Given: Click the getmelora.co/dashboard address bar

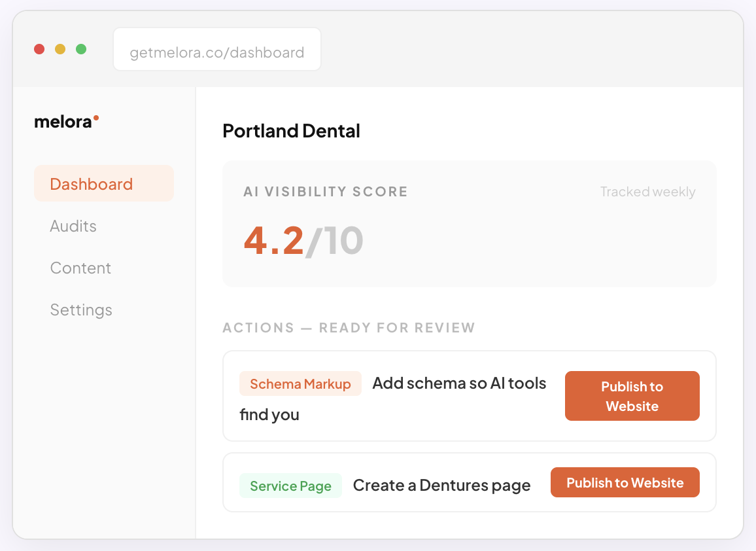Looking at the screenshot, I should (216, 52).
